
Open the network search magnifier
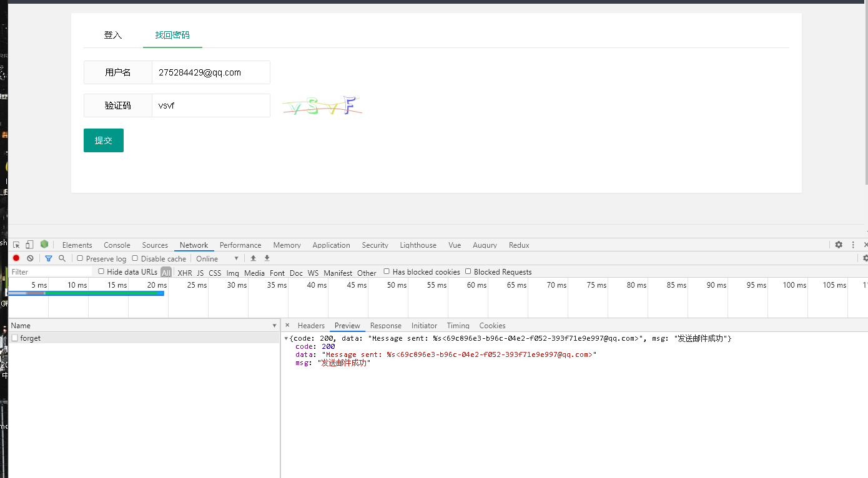tap(62, 258)
